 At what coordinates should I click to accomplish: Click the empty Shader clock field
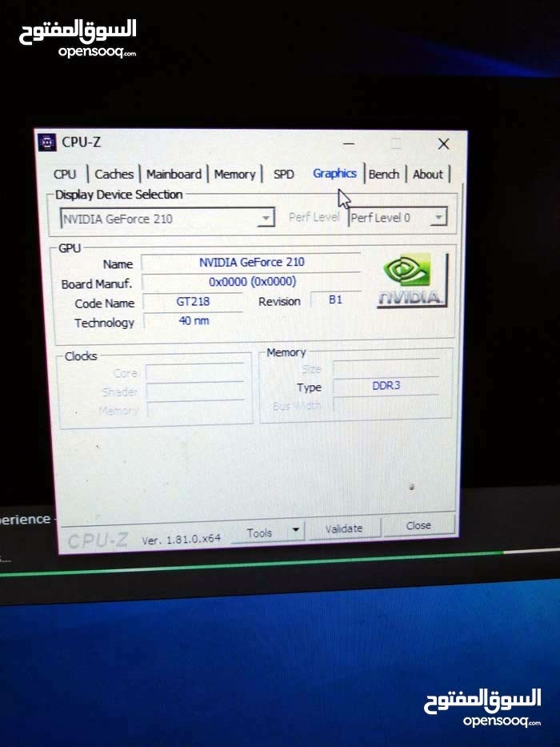(195, 392)
